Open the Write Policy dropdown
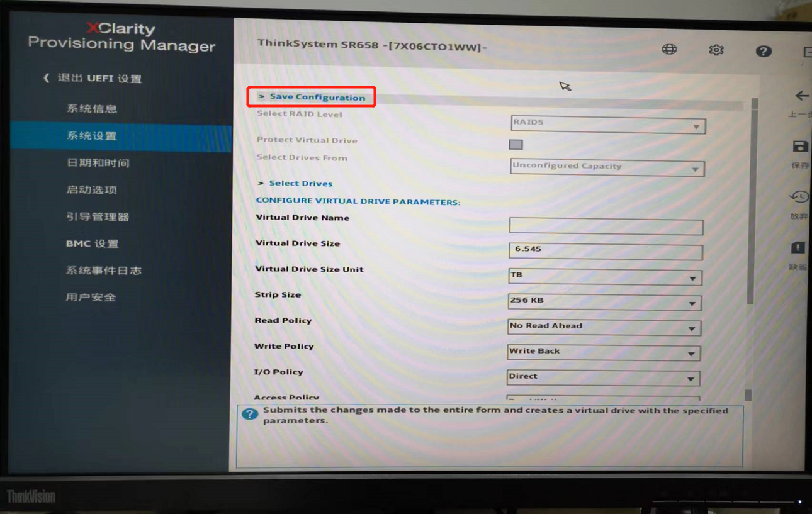Image resolution: width=812 pixels, height=514 pixels. pyautogui.click(x=604, y=352)
